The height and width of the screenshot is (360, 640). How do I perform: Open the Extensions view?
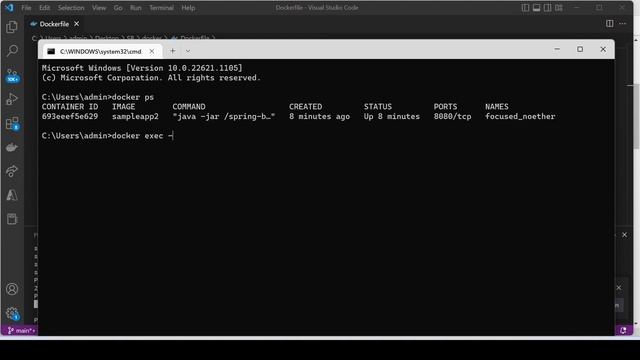(12, 123)
